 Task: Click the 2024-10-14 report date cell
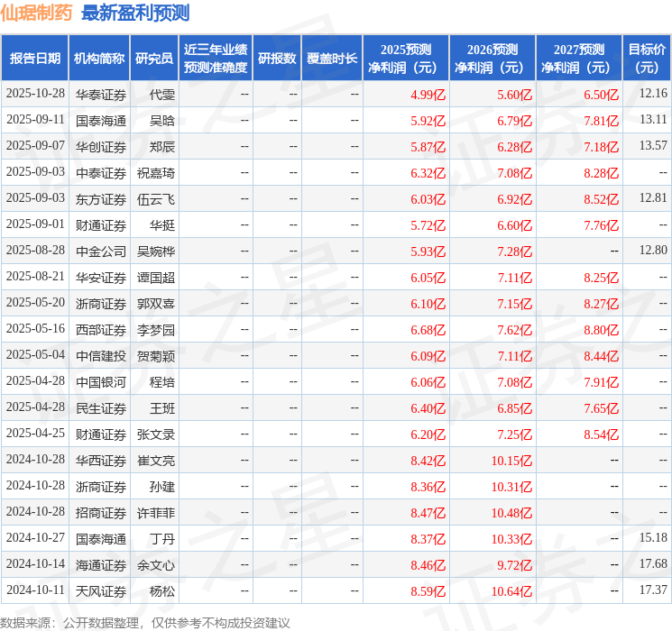pos(35,564)
